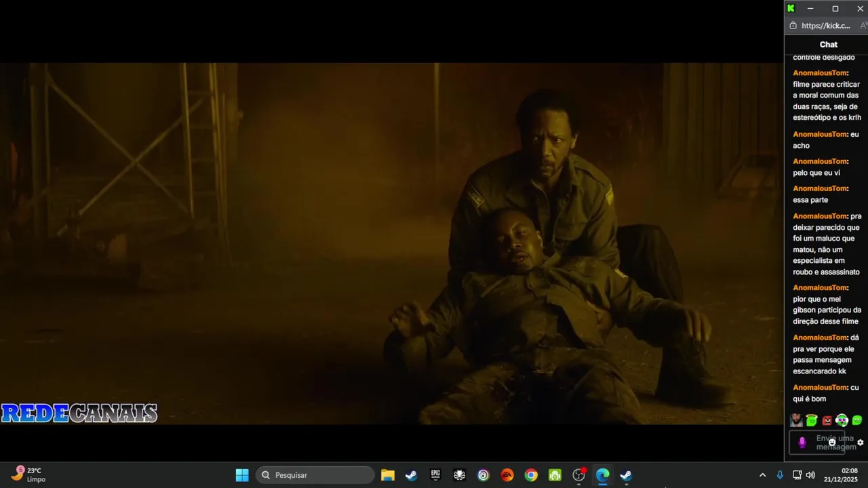Click the 'controle desligado' chat text
This screenshot has height=488, width=868.
point(823,57)
